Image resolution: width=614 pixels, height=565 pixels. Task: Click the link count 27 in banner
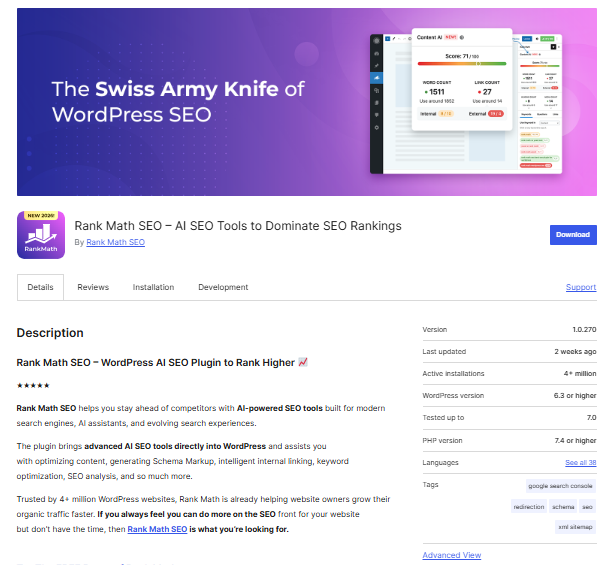[487, 92]
